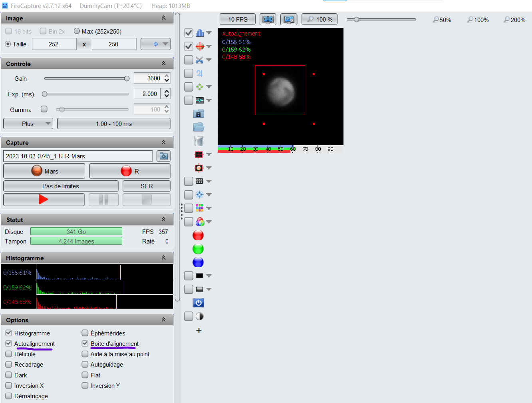Viewport: 532px width, 403px height.
Task: Open dropdown arrow next to histogram icon
Action: 209,33
